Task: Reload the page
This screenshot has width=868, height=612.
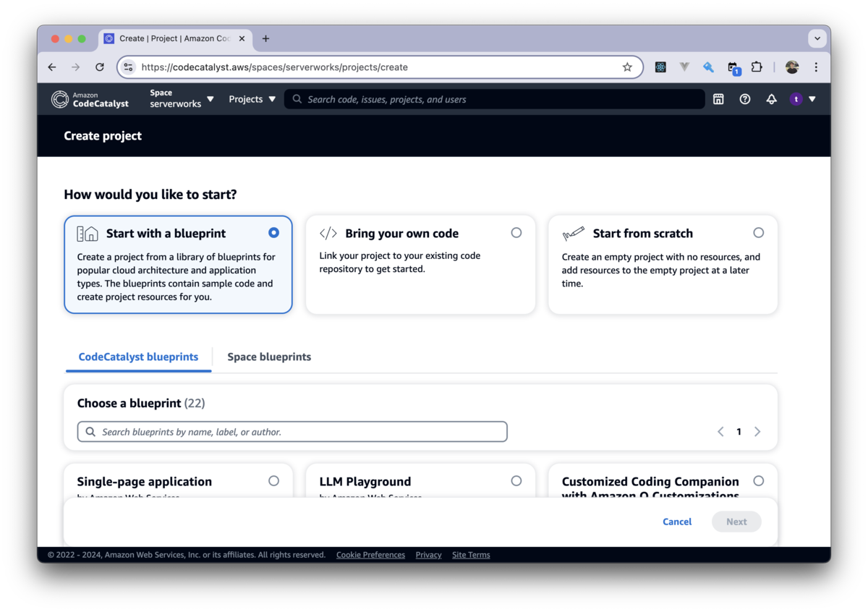Action: pyautogui.click(x=100, y=67)
